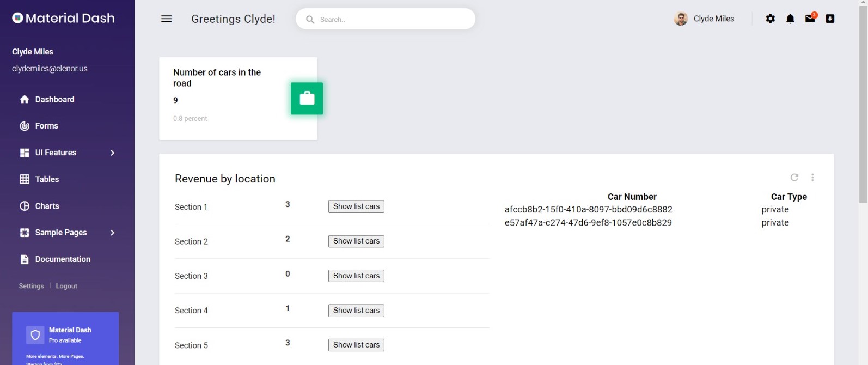Click car number e57af47a-c274-47d6-9ef8-1057e0c8b829
The width and height of the screenshot is (868, 365).
click(588, 222)
